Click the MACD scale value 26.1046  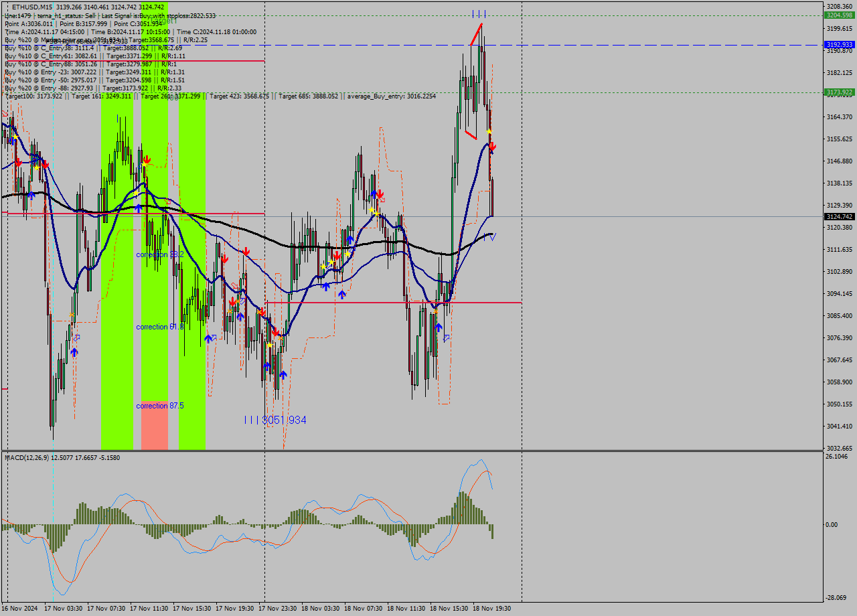[838, 457]
